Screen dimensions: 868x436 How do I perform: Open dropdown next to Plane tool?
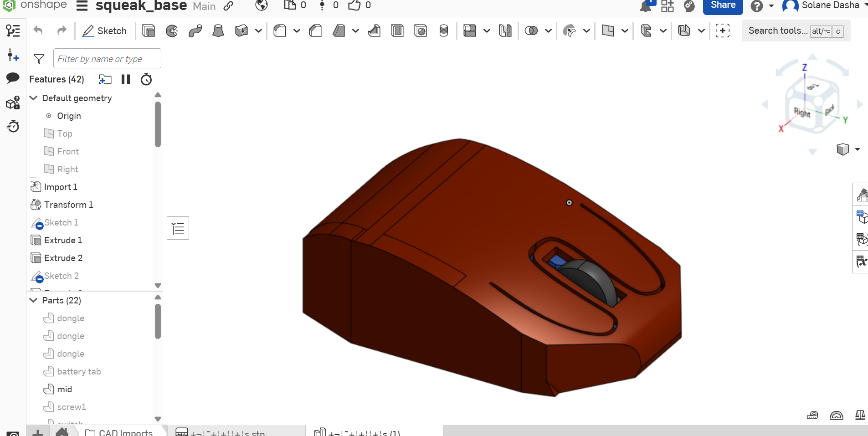pos(625,31)
